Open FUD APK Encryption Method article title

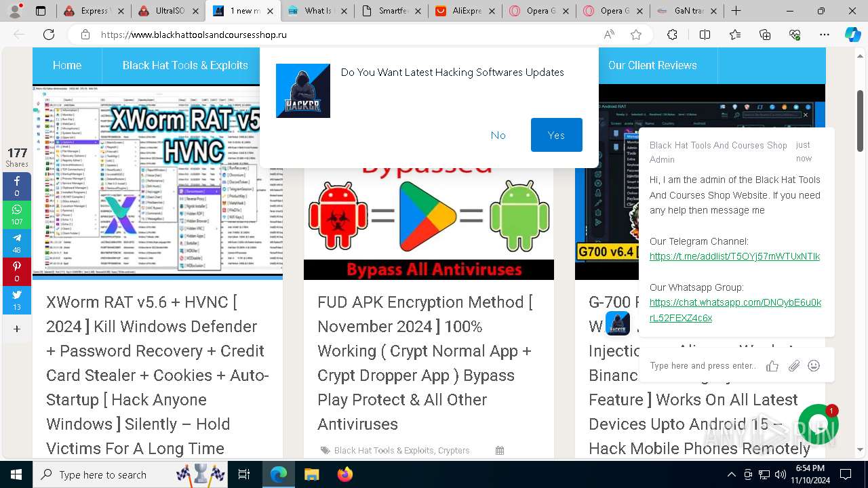click(x=425, y=363)
